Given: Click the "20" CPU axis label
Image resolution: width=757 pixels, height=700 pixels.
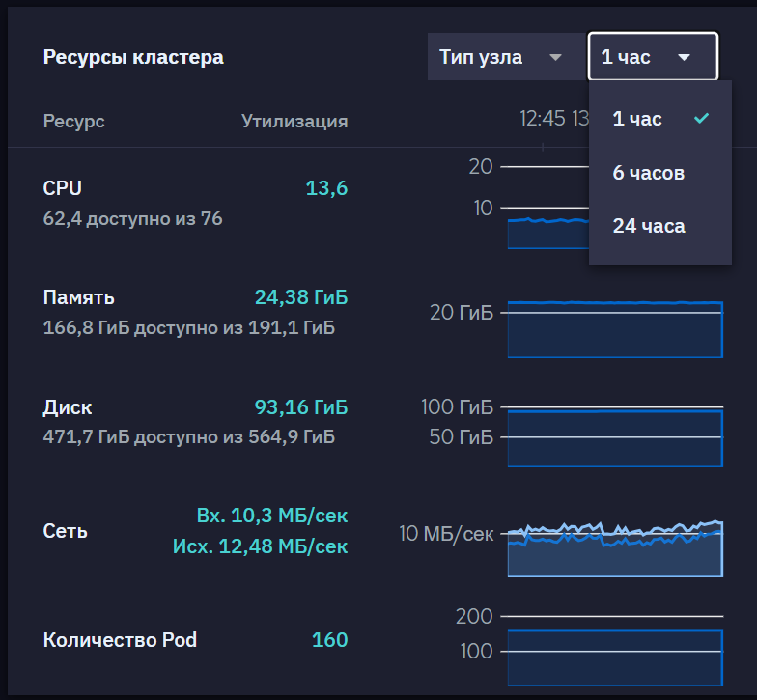Looking at the screenshot, I should click(481, 166).
